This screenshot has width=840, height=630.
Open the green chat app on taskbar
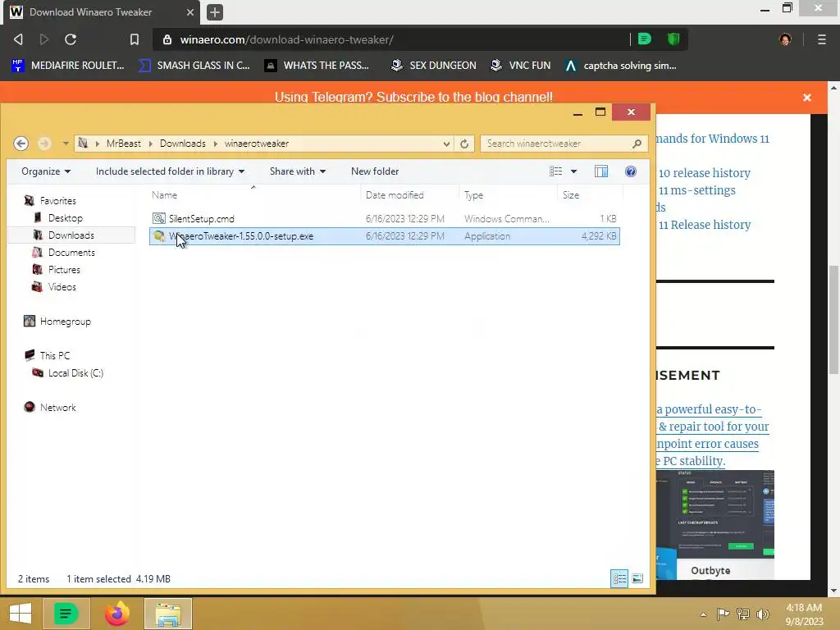point(66,614)
